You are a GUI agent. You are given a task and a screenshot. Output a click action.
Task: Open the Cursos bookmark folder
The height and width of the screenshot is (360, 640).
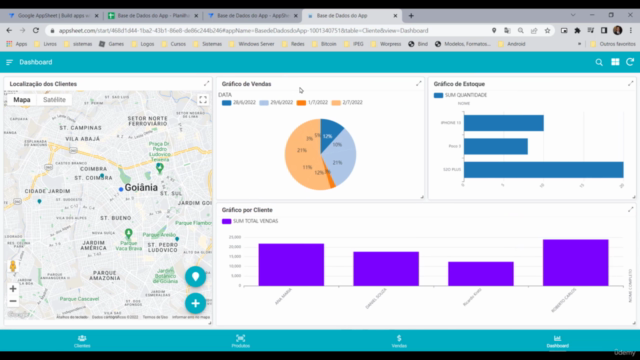174,44
